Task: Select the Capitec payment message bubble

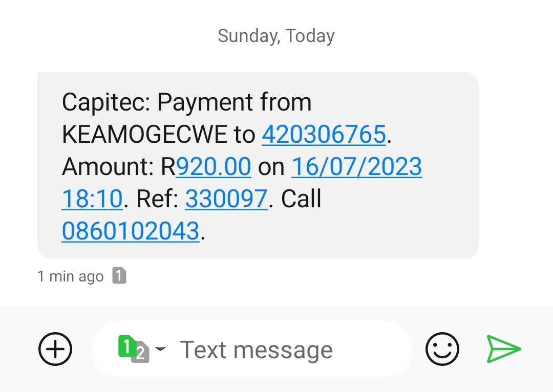Action: [x=258, y=165]
